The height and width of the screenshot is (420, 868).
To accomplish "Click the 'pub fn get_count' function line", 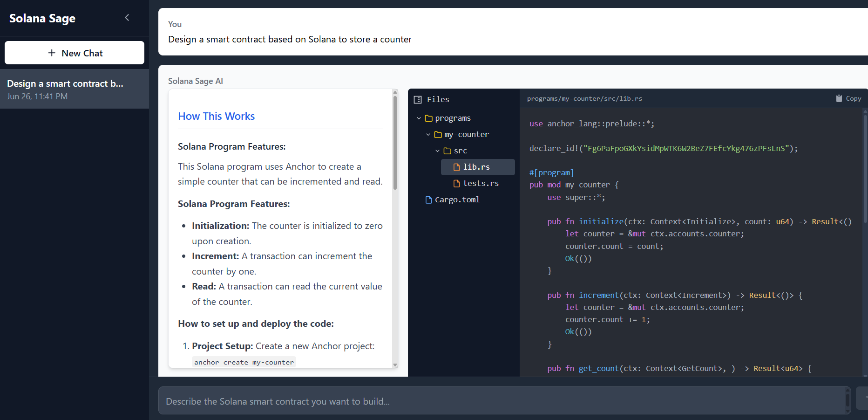I will pyautogui.click(x=679, y=368).
